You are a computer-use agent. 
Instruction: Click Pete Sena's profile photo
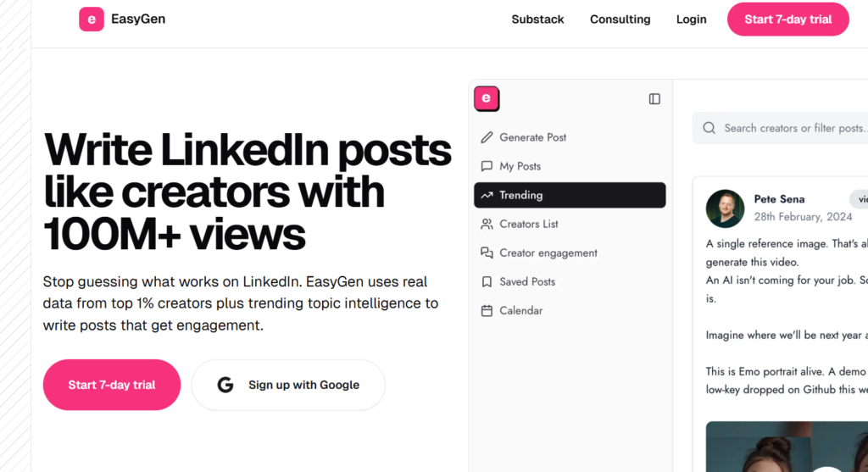pyautogui.click(x=725, y=208)
